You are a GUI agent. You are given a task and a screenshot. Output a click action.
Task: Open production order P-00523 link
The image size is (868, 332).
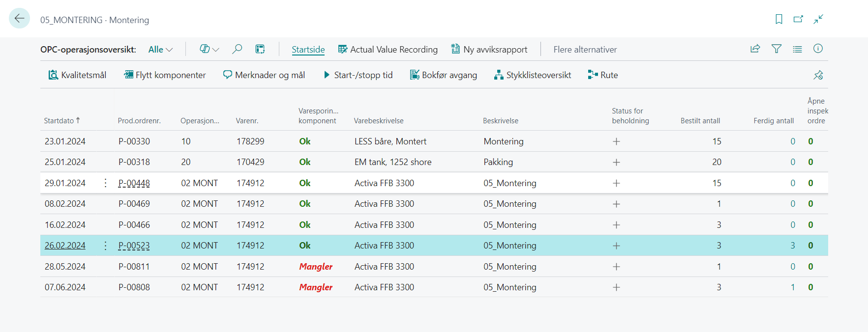134,246
